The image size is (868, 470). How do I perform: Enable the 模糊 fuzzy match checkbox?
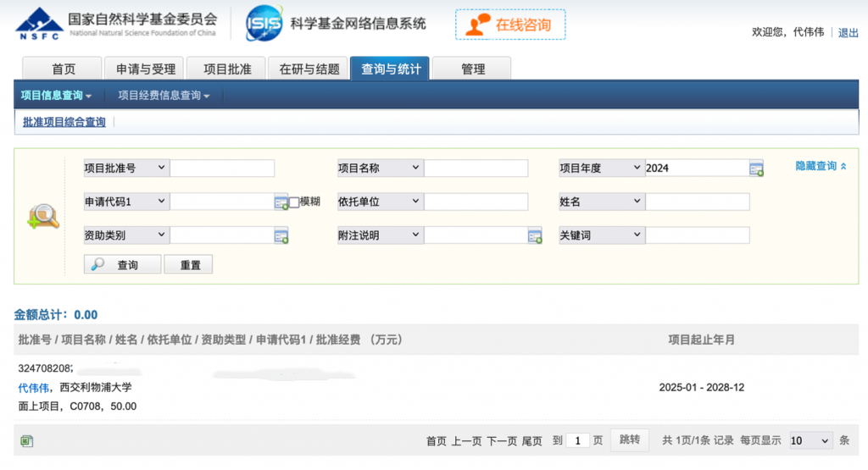pyautogui.click(x=294, y=202)
